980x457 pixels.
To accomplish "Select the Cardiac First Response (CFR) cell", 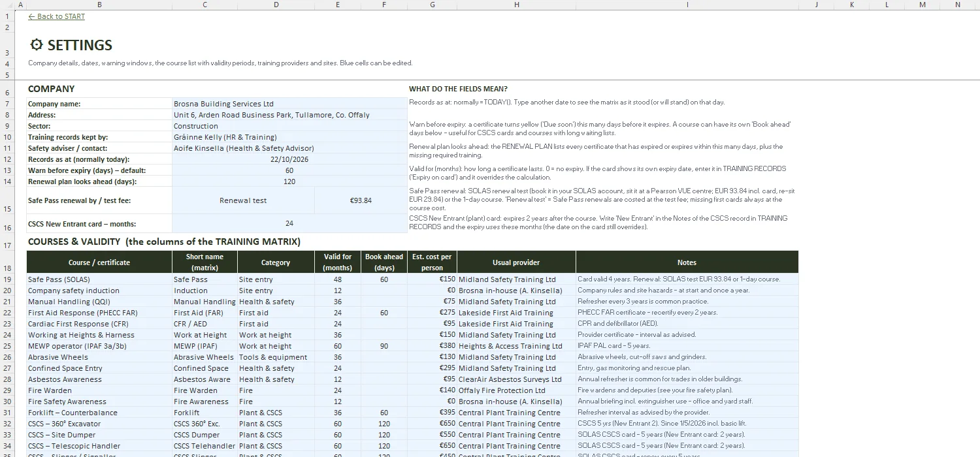I will point(99,323).
